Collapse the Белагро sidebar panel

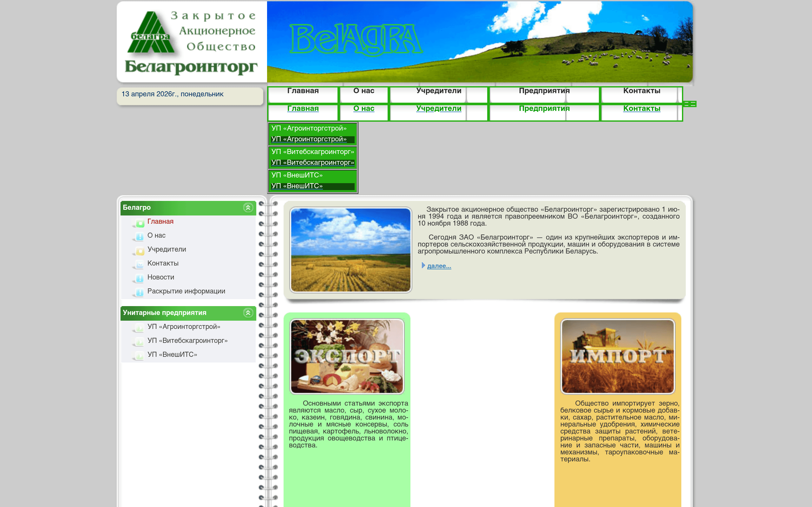pos(248,208)
